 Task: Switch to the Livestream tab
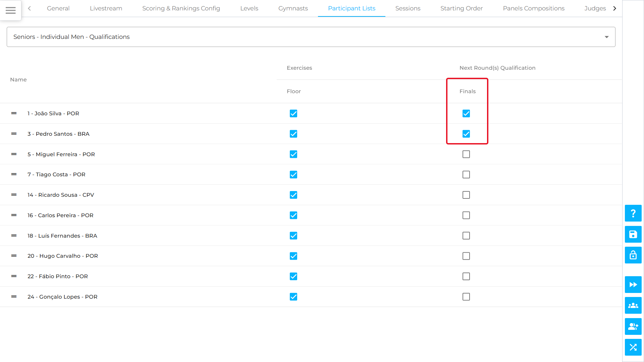click(x=106, y=8)
